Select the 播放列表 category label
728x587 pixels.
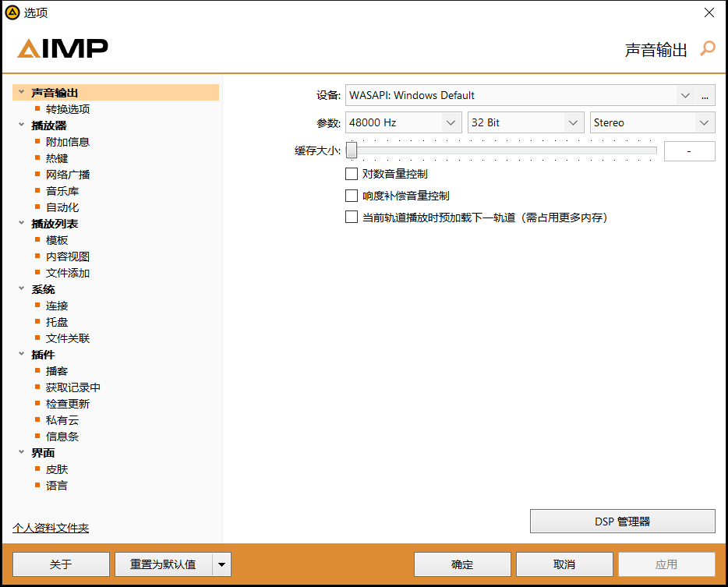pyautogui.click(x=55, y=224)
